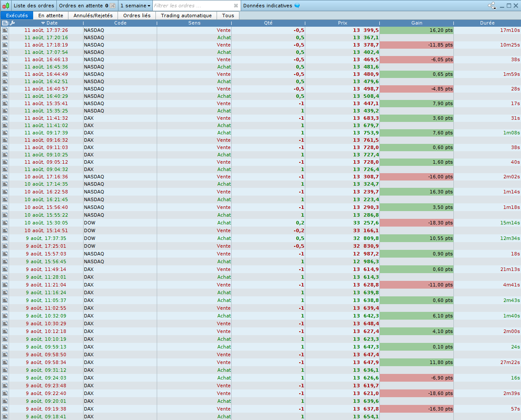Click the price 13 399,5
The height and width of the screenshot is (420, 521).
(366, 30)
